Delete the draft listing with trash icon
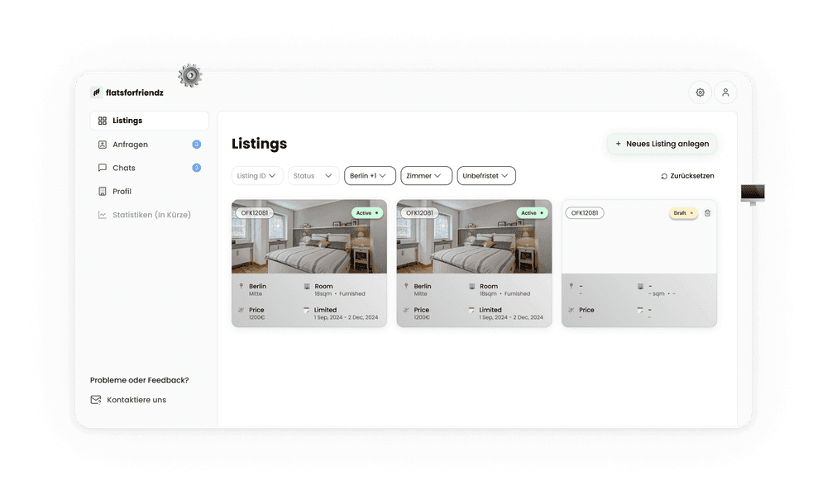The image size is (827, 504). (x=707, y=213)
